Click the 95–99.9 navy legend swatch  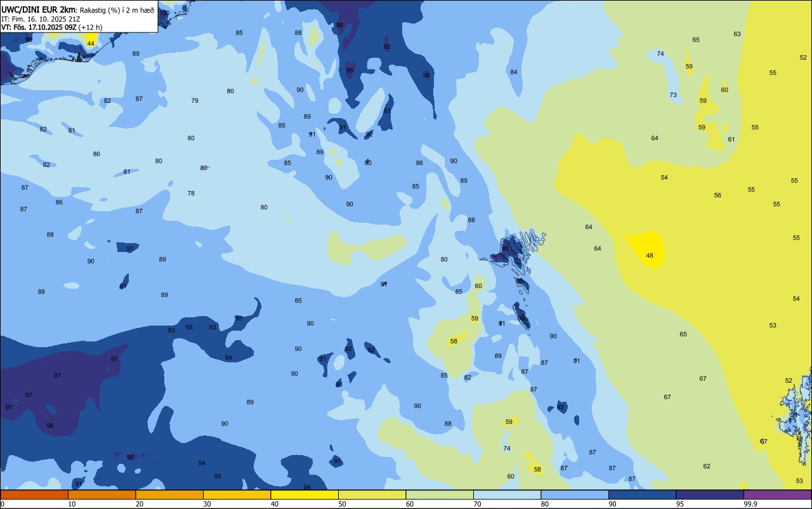710,494
